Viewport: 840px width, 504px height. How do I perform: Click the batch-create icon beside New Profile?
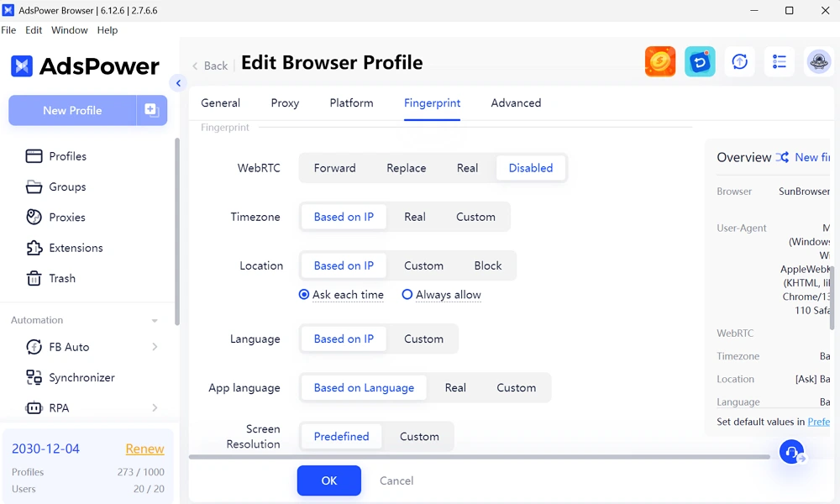click(151, 110)
